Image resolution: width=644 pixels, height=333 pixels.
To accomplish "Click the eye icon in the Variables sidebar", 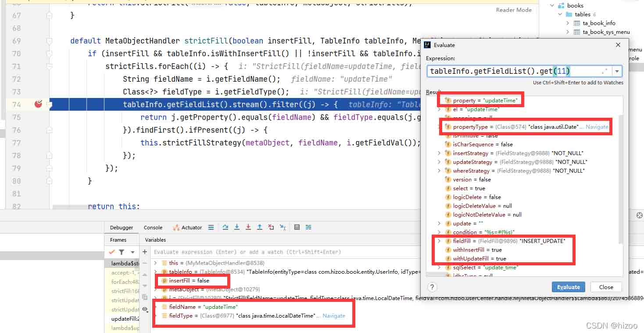I will (145, 309).
